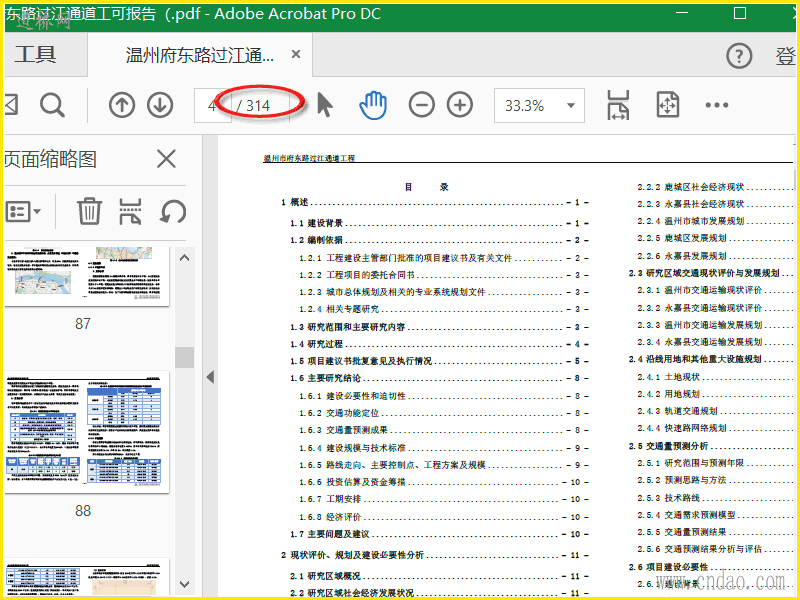
Task: Click the mail envelope icon in toolbar
Action: click(x=11, y=105)
